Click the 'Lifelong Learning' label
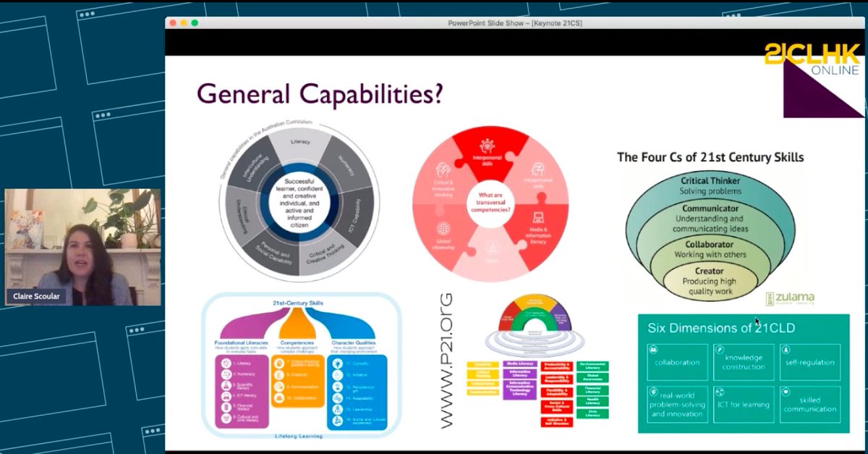The height and width of the screenshot is (454, 868). click(298, 435)
